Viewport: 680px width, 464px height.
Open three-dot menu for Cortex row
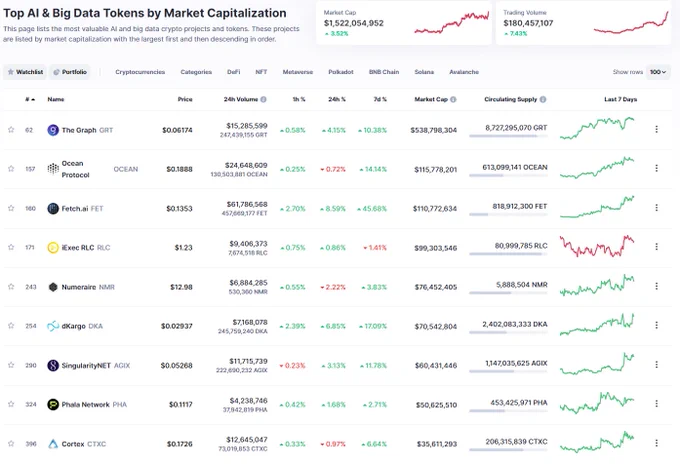pyautogui.click(x=657, y=443)
